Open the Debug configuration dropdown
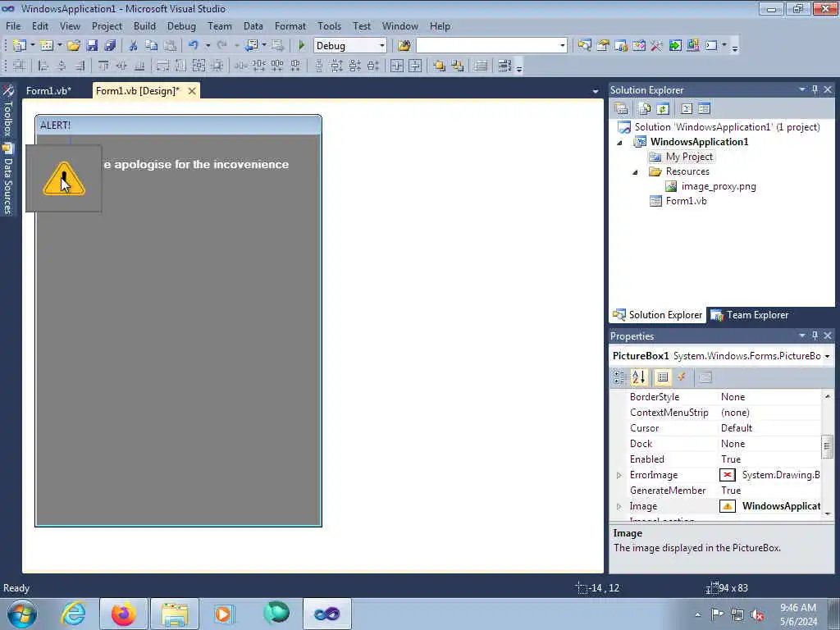This screenshot has width=840, height=630. coord(382,46)
